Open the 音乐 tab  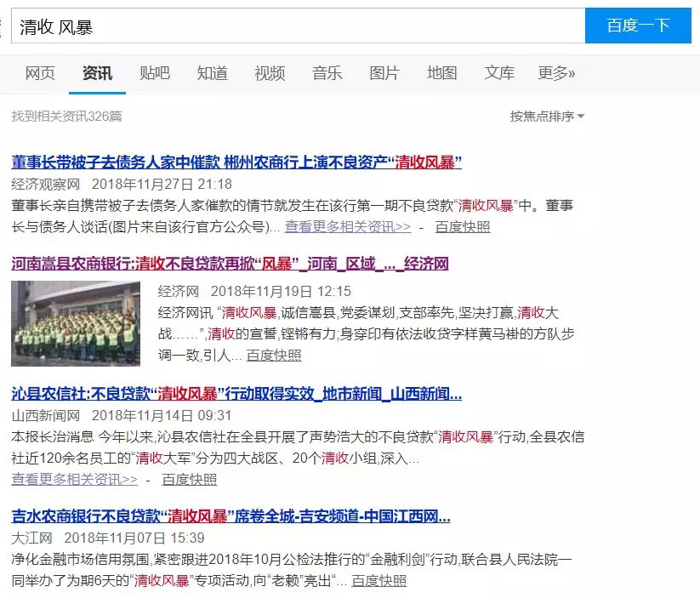(327, 73)
